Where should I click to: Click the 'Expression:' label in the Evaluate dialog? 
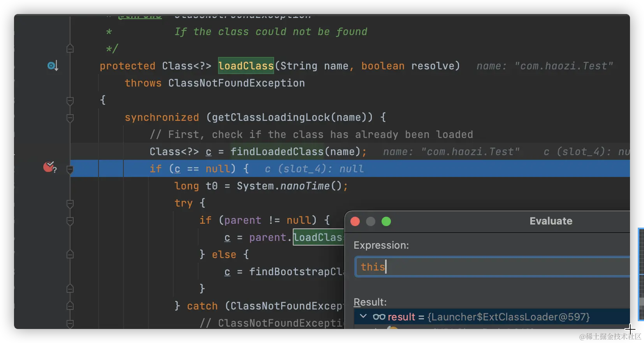381,245
